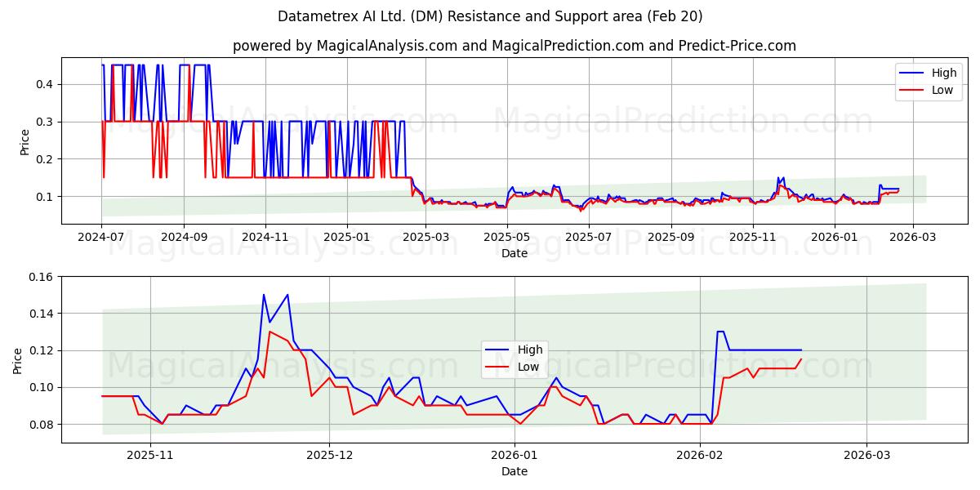
Task: Click the bottom chart y-axis value "0.16"
Action: point(42,277)
